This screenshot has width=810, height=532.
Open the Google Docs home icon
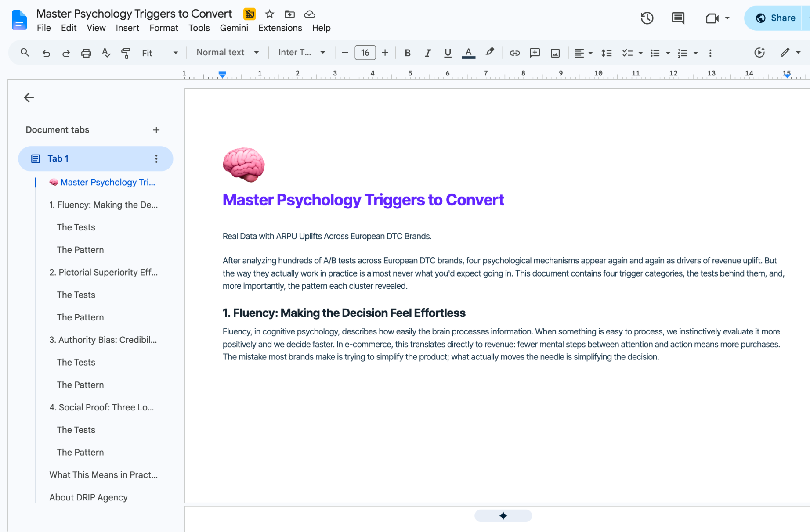click(x=19, y=20)
